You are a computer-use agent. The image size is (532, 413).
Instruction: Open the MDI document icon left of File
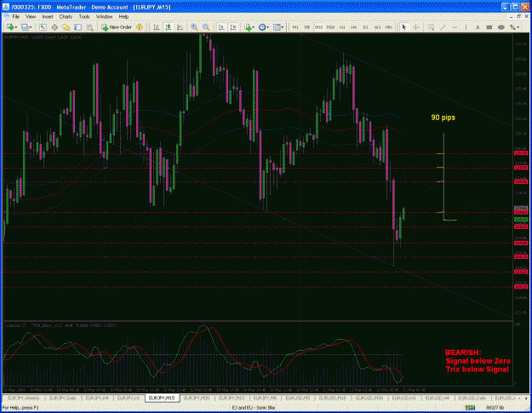(x=7, y=16)
